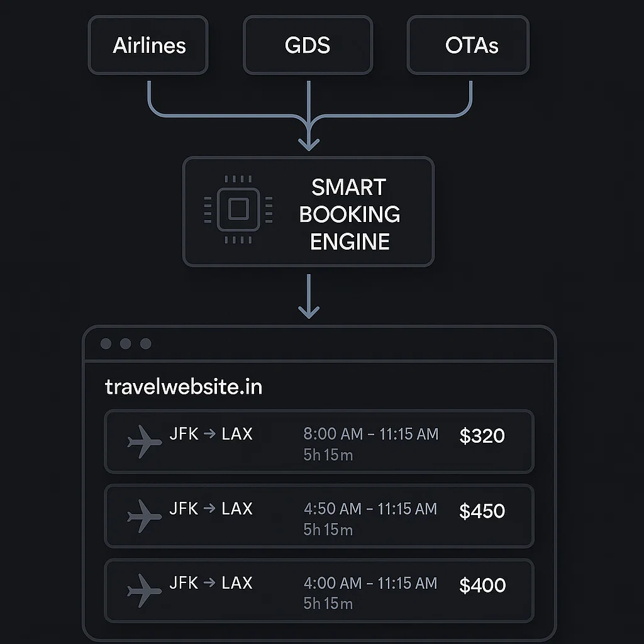Click the arrow below Smart Booking Engine
The width and height of the screenshot is (644, 644).
click(309, 297)
